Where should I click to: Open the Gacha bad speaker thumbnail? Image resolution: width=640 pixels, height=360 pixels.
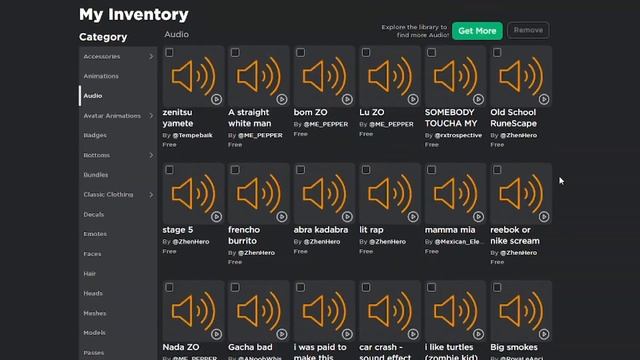tap(259, 311)
